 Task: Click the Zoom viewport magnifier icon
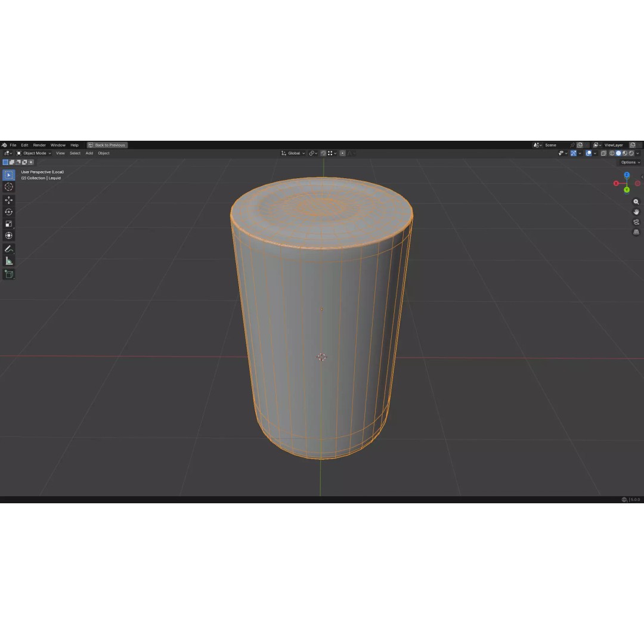[x=636, y=202]
